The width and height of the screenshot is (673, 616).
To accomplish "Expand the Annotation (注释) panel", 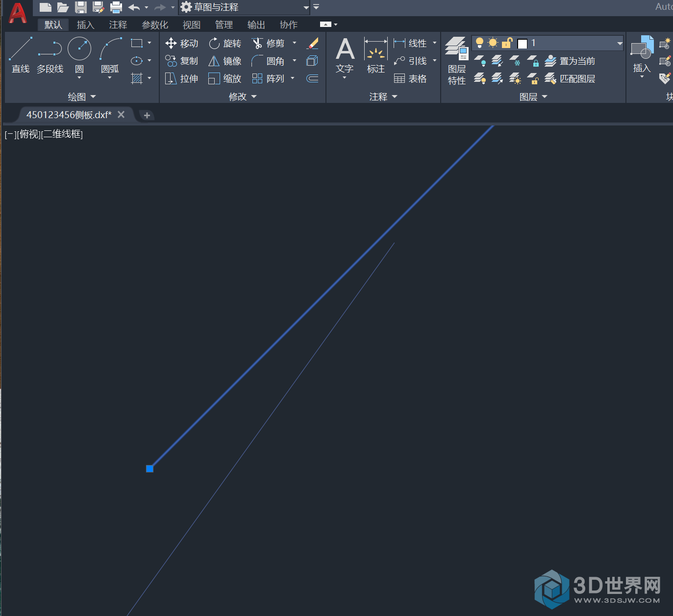I will (383, 97).
